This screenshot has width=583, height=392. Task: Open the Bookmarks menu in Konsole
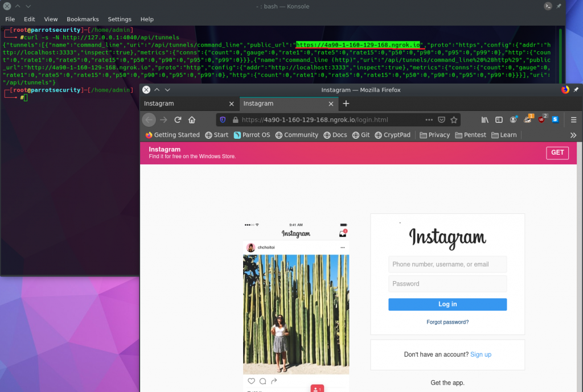[83, 19]
